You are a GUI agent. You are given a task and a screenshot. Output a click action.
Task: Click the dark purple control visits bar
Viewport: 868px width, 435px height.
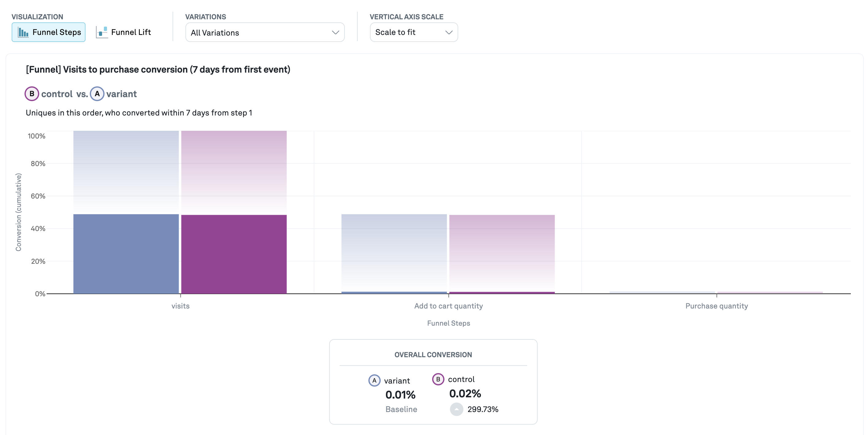(x=234, y=254)
